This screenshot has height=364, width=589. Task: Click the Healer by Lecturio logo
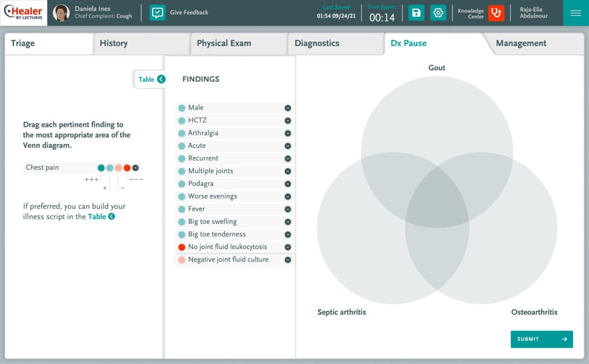tap(24, 13)
